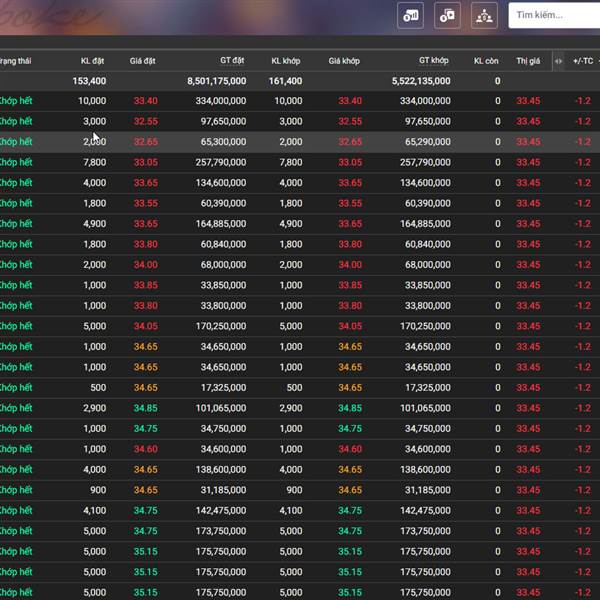Image resolution: width=600 pixels, height=600 pixels.
Task: Click the KL còn column header
Action: [486, 61]
